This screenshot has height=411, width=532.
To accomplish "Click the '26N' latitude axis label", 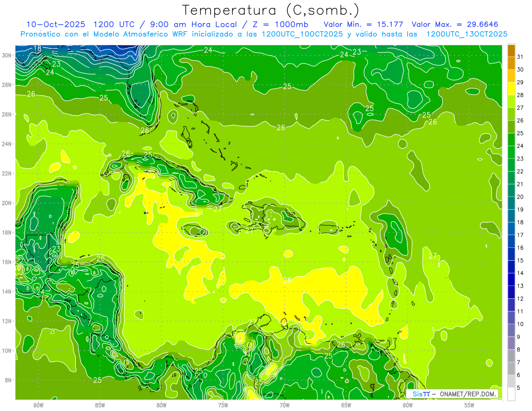I will pos(8,114).
